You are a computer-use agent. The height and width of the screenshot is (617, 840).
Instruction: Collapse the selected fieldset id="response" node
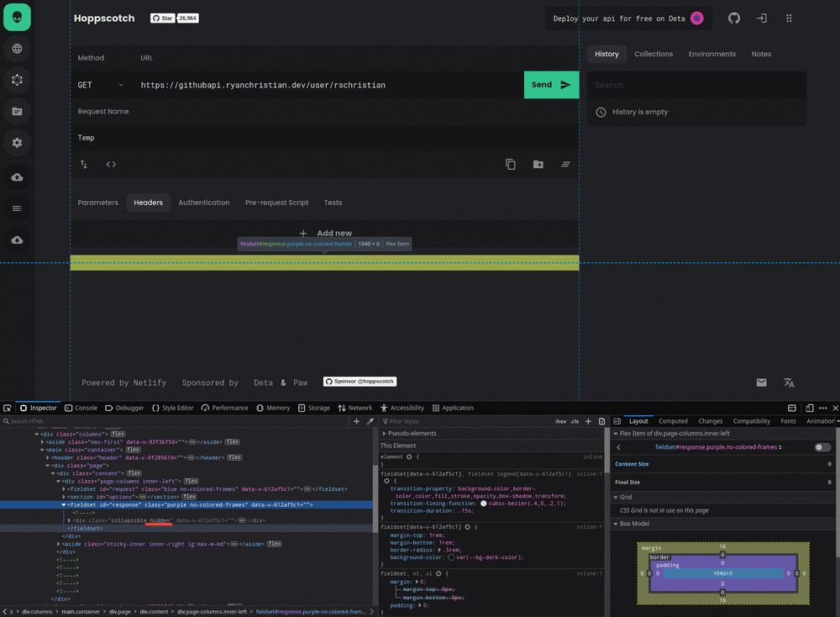[64, 505]
